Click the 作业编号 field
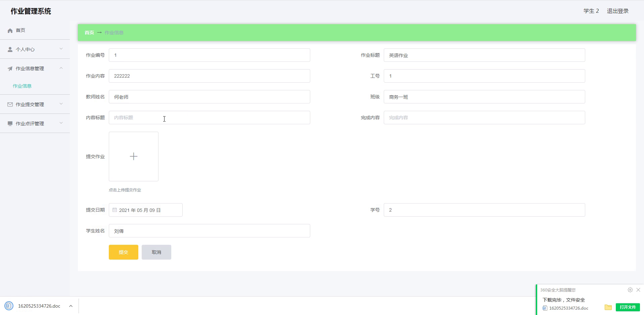 [210, 55]
